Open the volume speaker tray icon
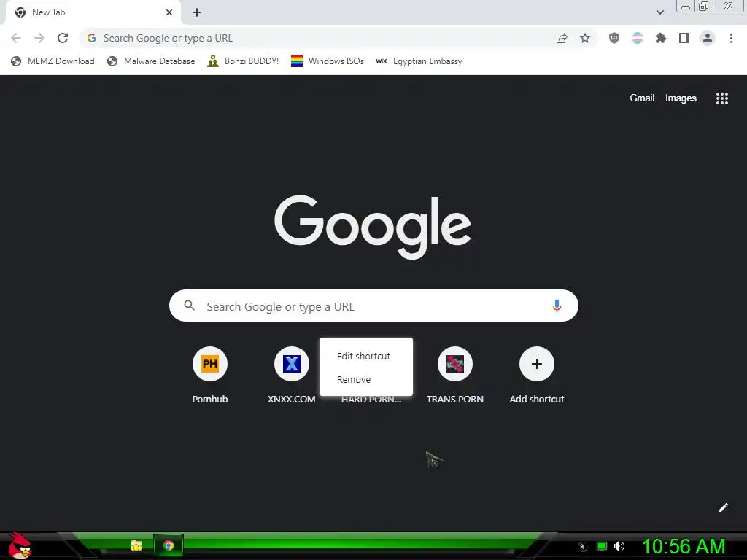Image resolution: width=747 pixels, height=560 pixels. (x=619, y=547)
